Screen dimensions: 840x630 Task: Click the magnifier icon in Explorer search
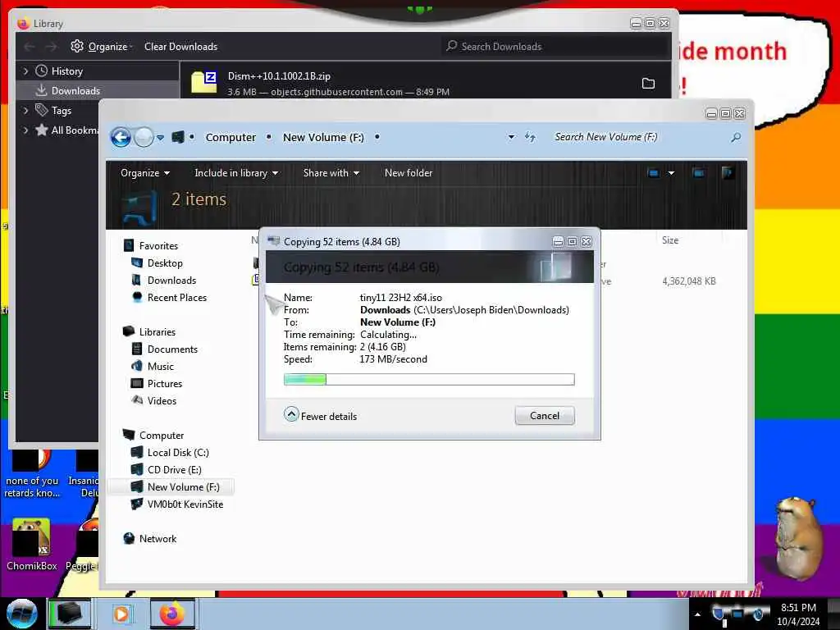[x=736, y=138]
